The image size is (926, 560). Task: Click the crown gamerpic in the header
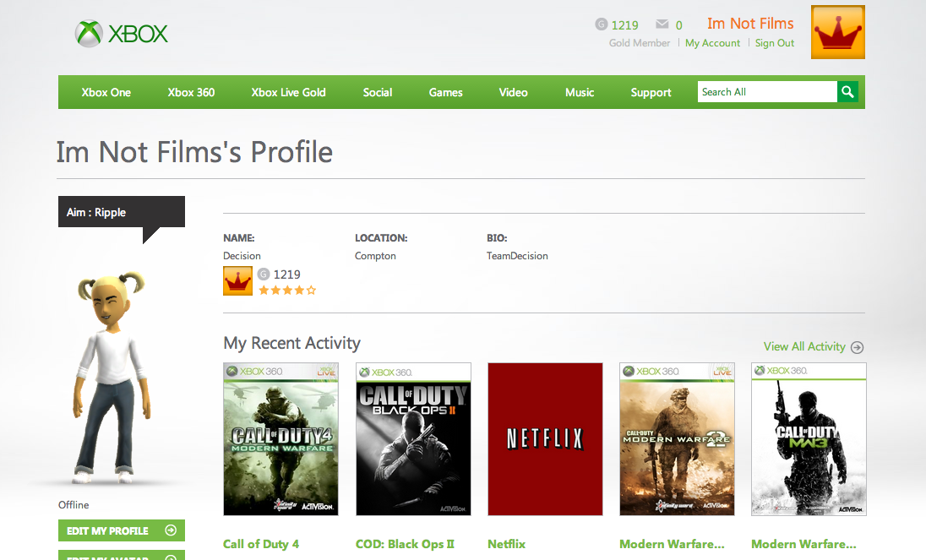click(837, 32)
